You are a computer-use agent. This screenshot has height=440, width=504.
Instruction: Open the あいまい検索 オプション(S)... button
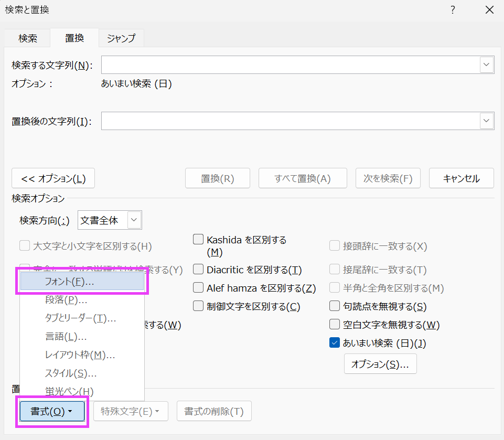pos(380,364)
